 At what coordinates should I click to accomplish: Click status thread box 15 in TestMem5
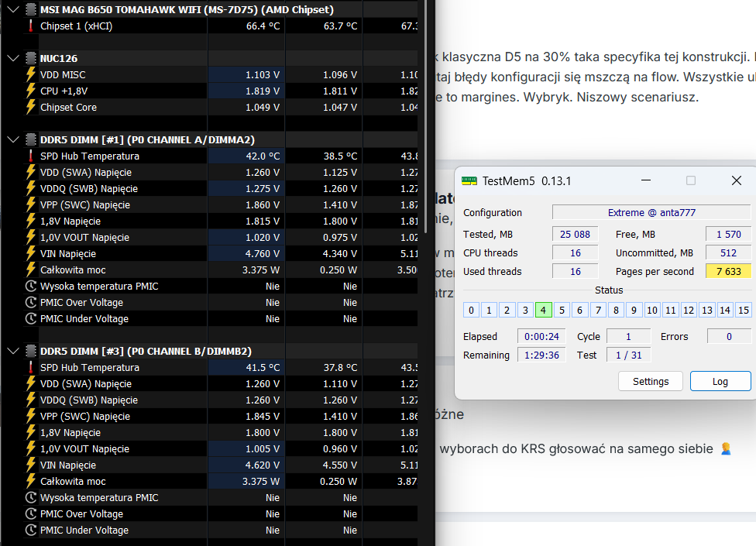(744, 310)
